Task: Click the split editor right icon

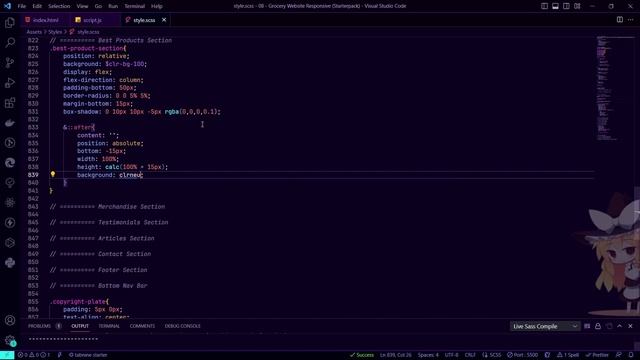Action: 620,20
